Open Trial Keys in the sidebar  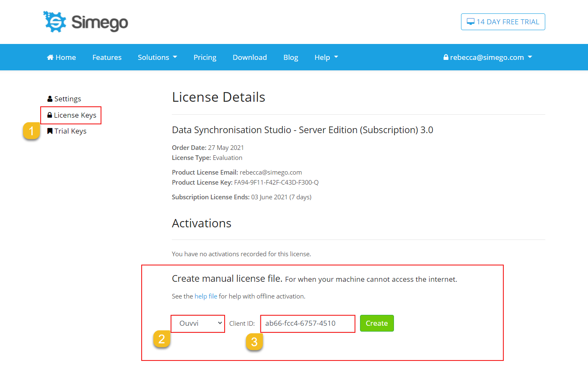coord(67,131)
